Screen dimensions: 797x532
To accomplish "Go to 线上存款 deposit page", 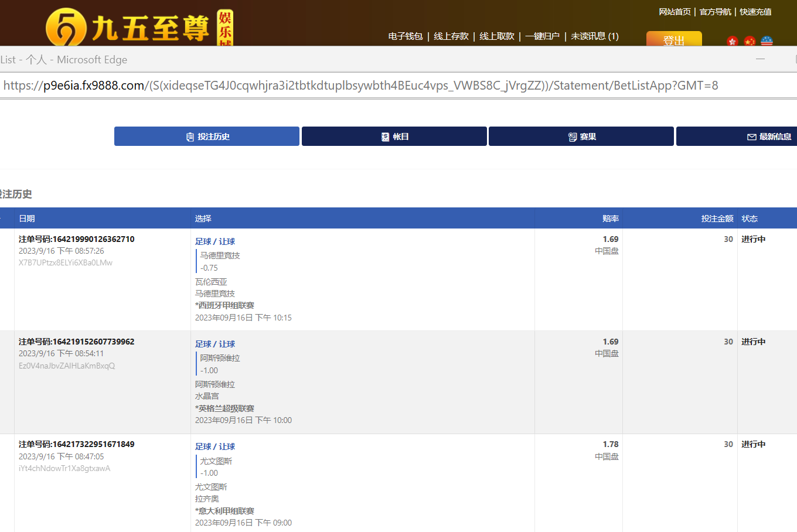I will pos(451,36).
